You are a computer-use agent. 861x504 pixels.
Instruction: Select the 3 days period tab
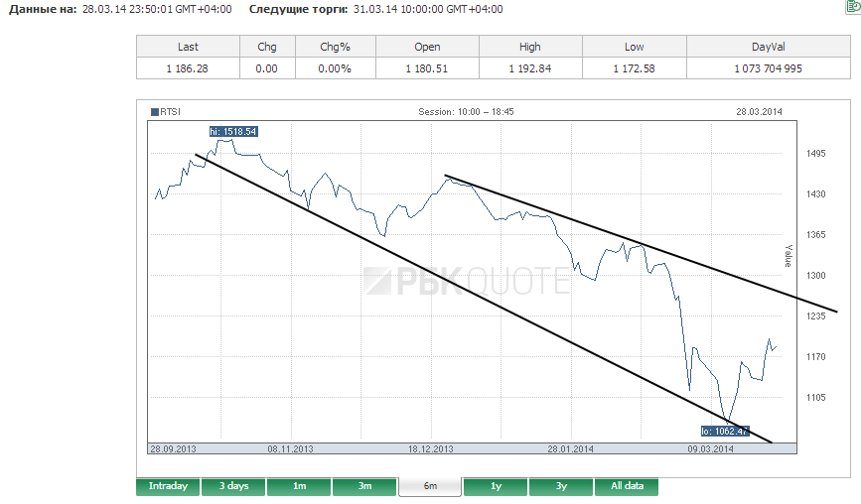pos(234,486)
